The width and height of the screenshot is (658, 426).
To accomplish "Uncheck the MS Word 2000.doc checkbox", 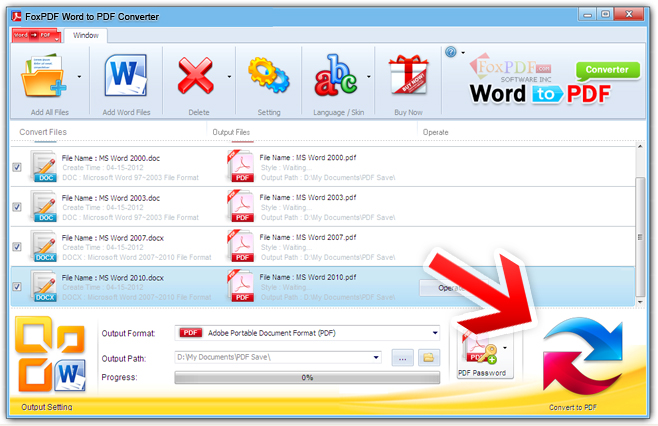I will [17, 167].
